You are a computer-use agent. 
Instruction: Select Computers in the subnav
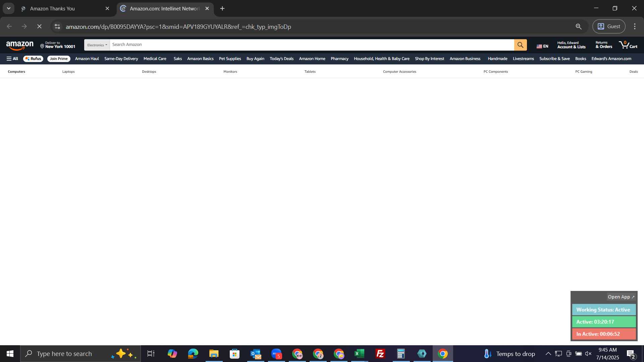[16, 72]
